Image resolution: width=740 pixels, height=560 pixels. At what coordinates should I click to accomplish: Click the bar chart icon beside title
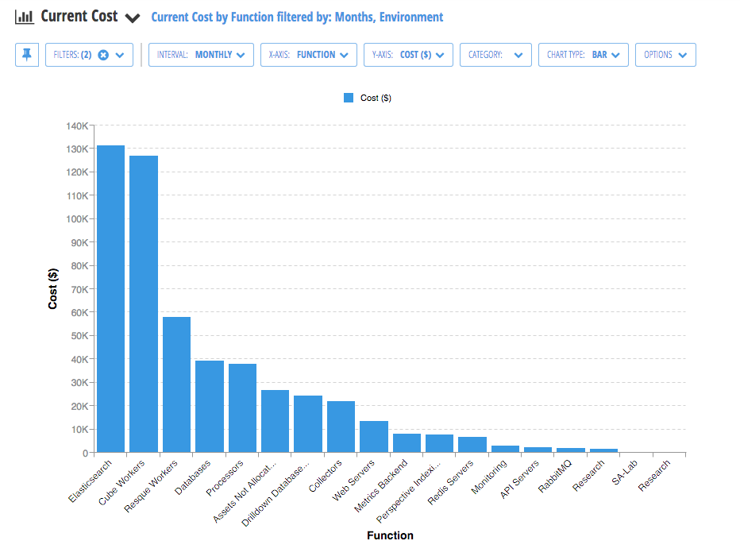pos(25,17)
